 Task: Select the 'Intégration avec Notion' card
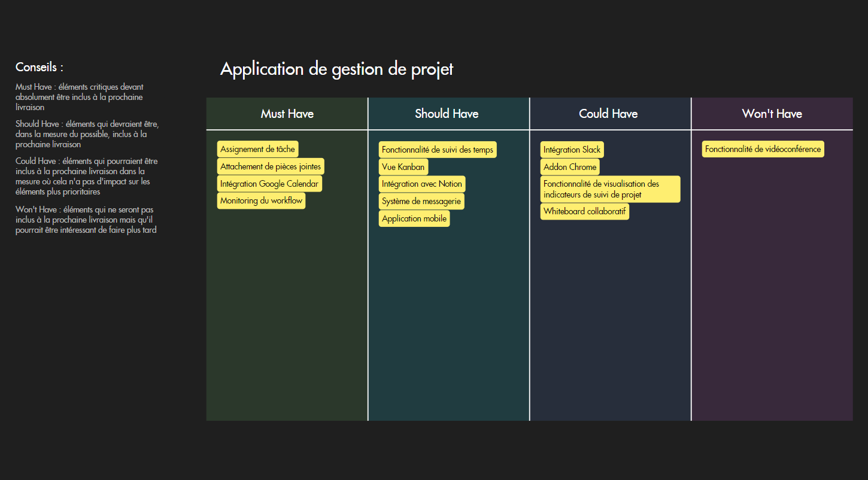[422, 184]
